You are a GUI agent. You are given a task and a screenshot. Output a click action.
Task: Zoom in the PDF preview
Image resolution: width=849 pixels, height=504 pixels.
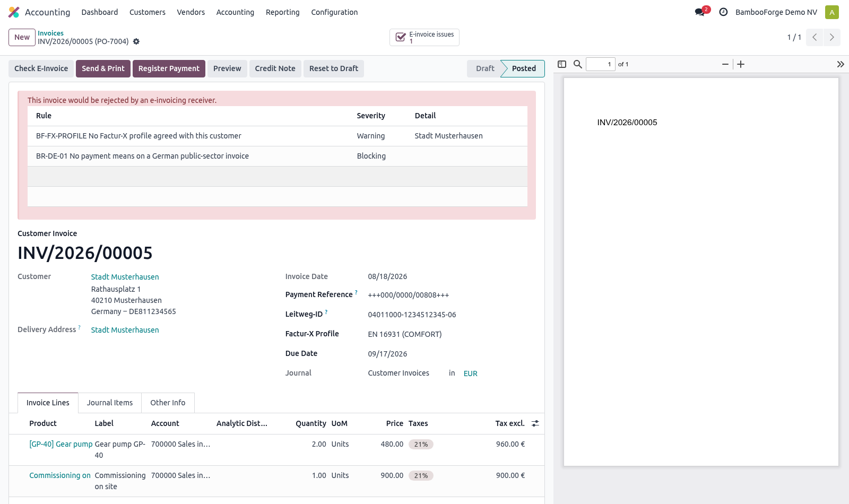coord(741,64)
